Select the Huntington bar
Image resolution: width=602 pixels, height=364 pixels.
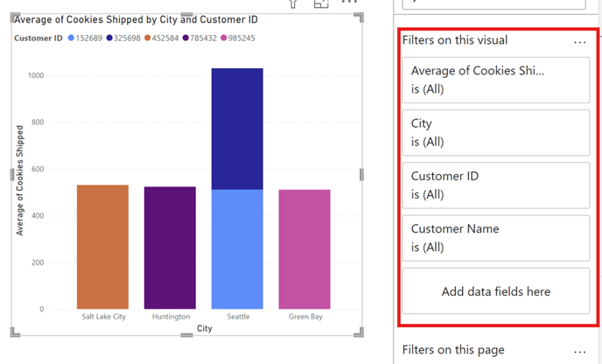point(170,248)
